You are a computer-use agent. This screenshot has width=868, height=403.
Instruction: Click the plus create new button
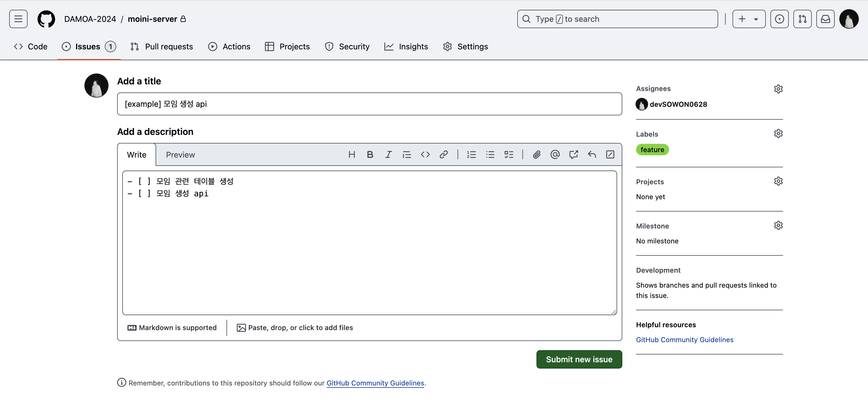tap(742, 19)
